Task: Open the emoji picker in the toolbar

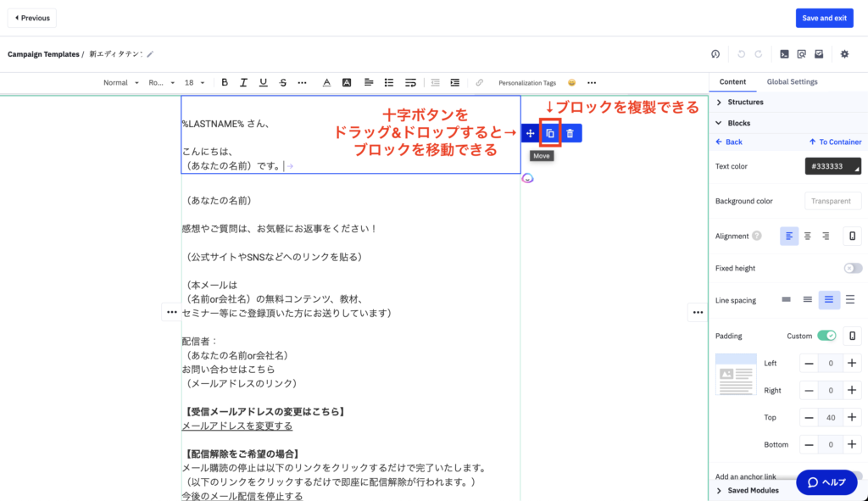Action: pyautogui.click(x=571, y=83)
